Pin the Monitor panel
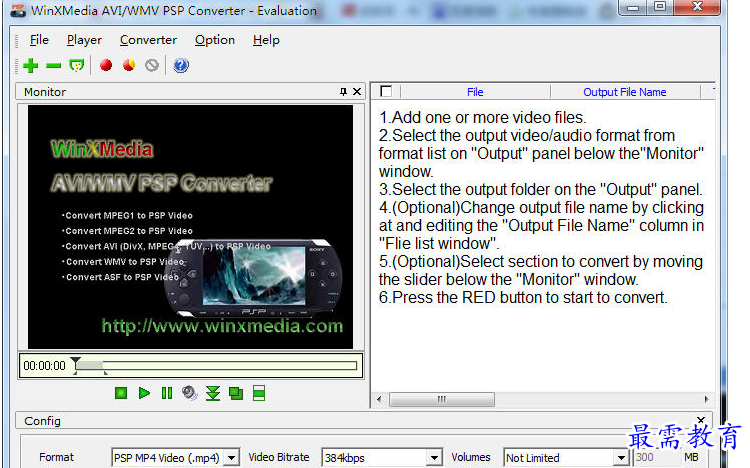The width and height of the screenshot is (750, 468). pos(343,91)
